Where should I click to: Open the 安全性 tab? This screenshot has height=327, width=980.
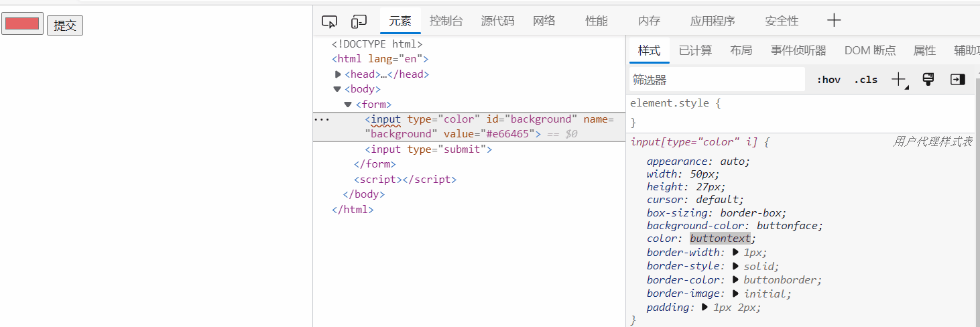(x=782, y=21)
